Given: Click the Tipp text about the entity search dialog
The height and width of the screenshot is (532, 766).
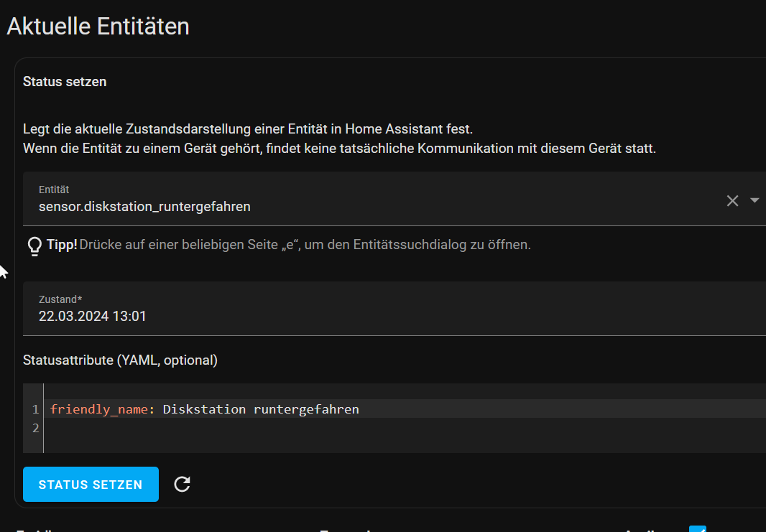Looking at the screenshot, I should click(x=305, y=245).
